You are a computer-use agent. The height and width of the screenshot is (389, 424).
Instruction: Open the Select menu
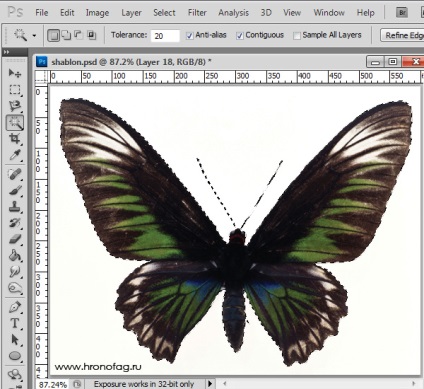point(164,13)
